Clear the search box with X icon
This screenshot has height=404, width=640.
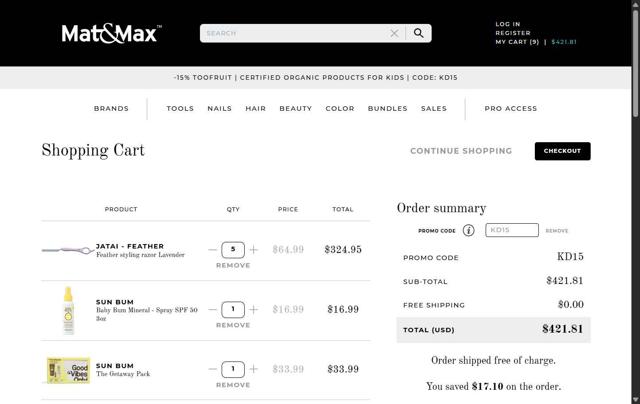(394, 33)
